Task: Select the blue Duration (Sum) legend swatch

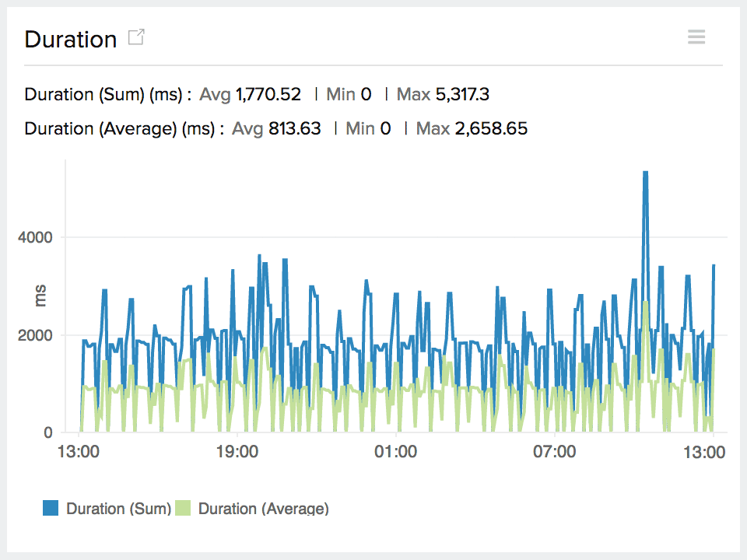Action: coord(51,508)
